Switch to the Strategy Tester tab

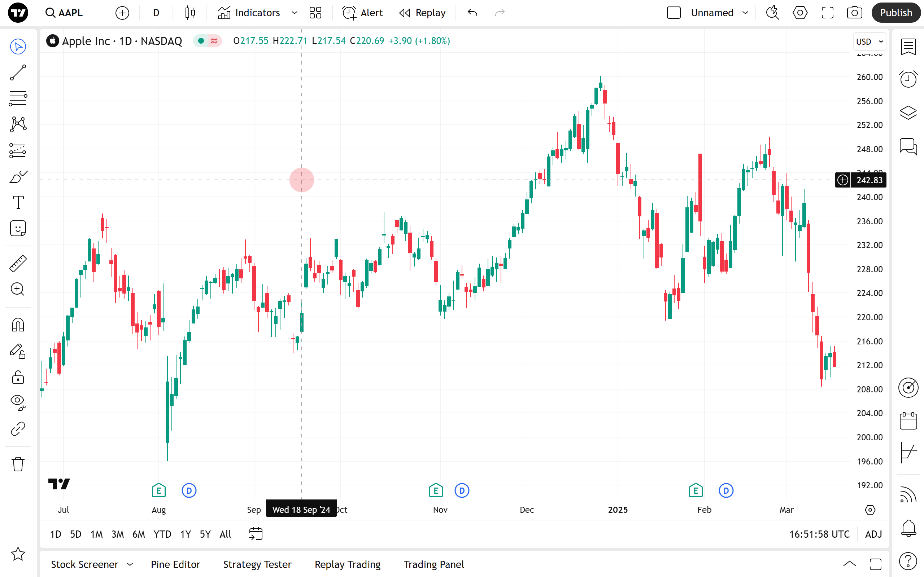pyautogui.click(x=257, y=564)
